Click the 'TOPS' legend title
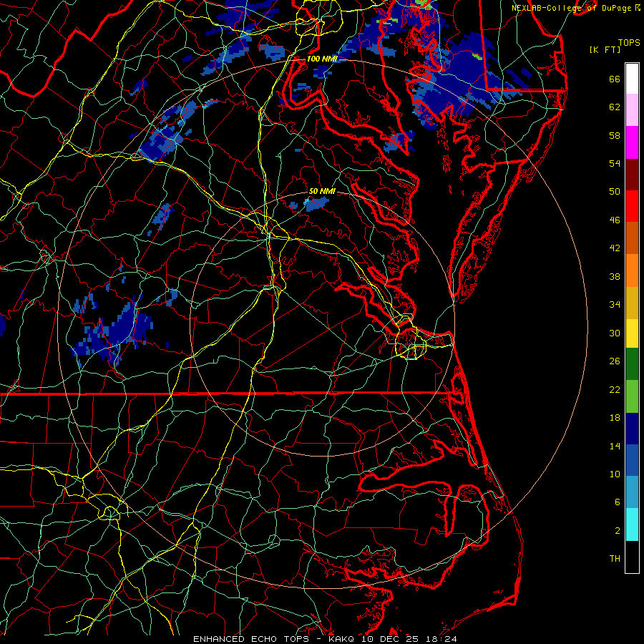The height and width of the screenshot is (644, 644). [629, 43]
